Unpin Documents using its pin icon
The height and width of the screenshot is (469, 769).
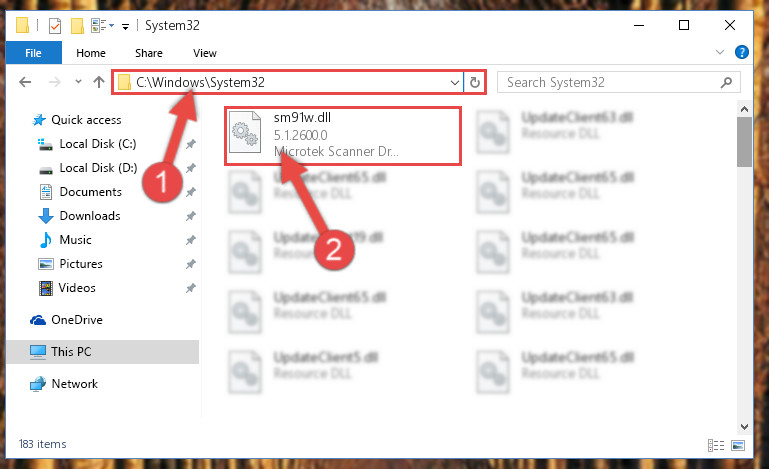[x=190, y=192]
